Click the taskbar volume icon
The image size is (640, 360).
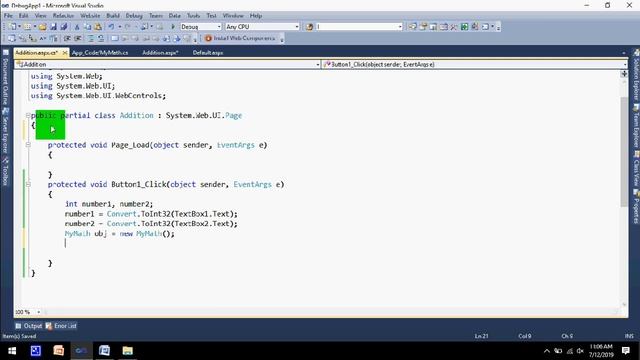point(580,351)
